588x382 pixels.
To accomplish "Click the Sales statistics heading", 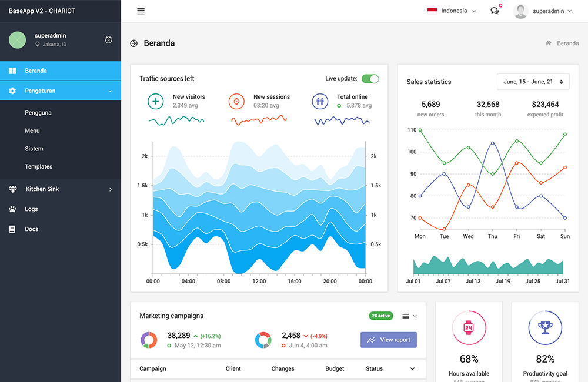I will click(x=429, y=82).
